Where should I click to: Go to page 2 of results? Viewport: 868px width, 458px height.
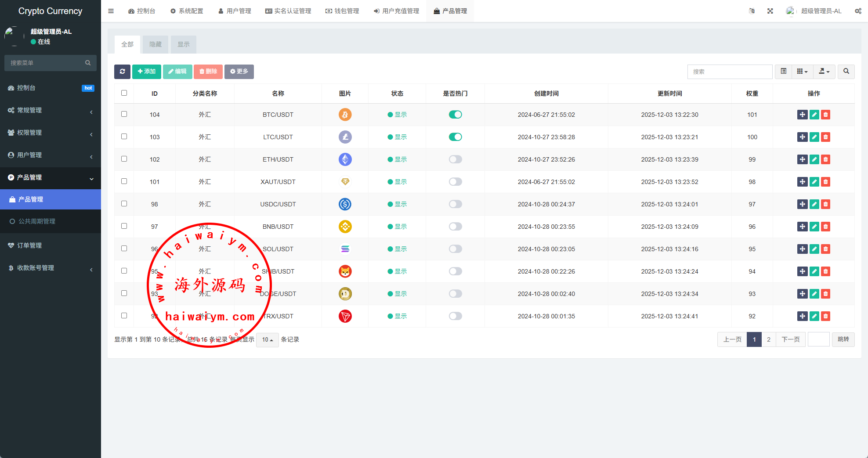point(768,339)
